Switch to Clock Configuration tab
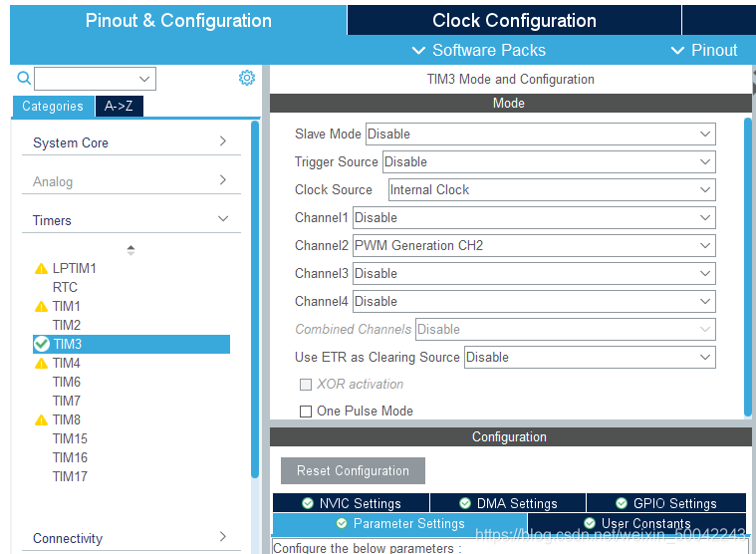Viewport: 756px width, 554px height. [x=514, y=20]
